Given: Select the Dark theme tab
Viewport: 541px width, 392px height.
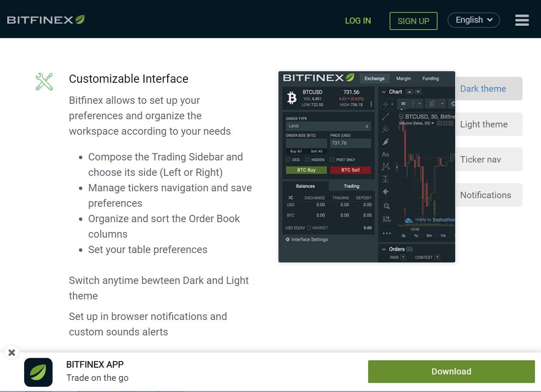Looking at the screenshot, I should pyautogui.click(x=489, y=89).
